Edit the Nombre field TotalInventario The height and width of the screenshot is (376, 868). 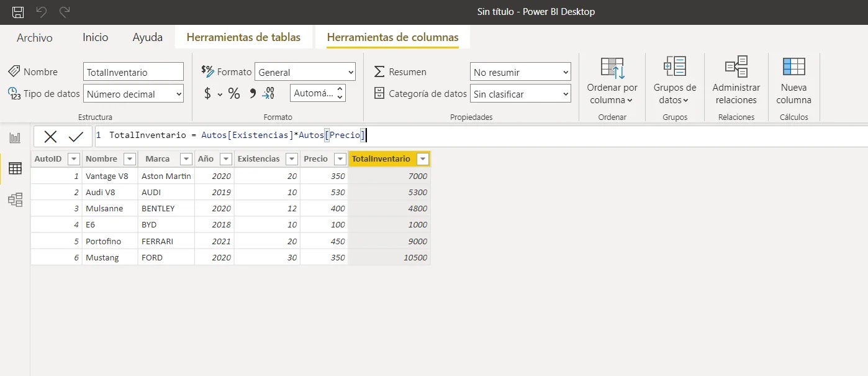tap(133, 72)
